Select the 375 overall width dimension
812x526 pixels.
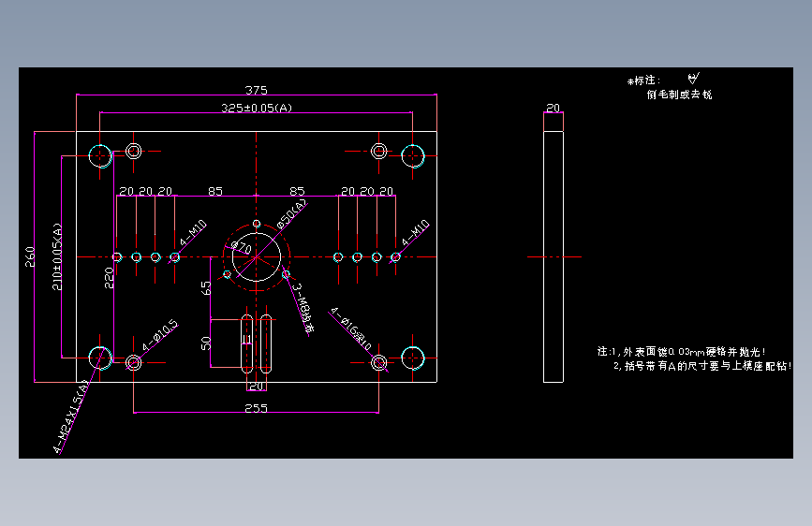257,90
